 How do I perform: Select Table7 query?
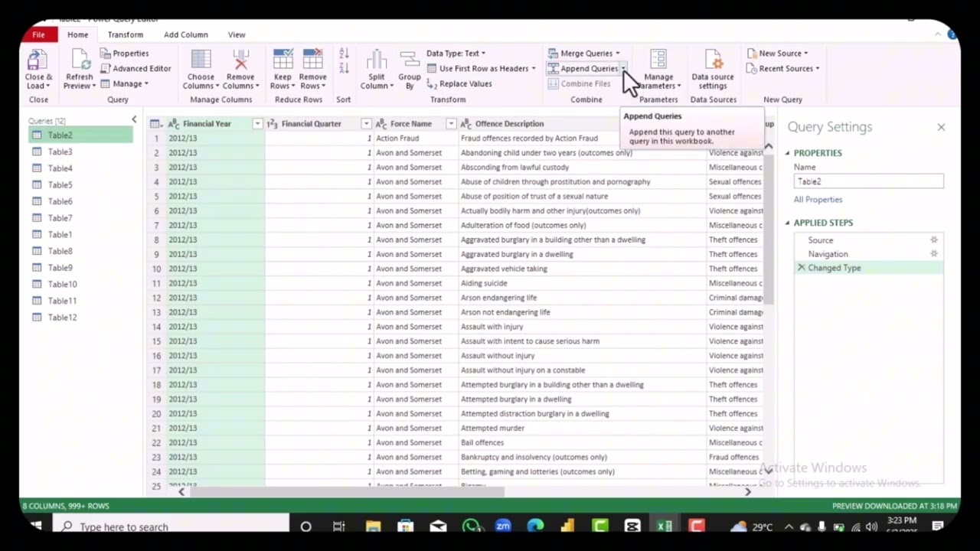point(80,217)
